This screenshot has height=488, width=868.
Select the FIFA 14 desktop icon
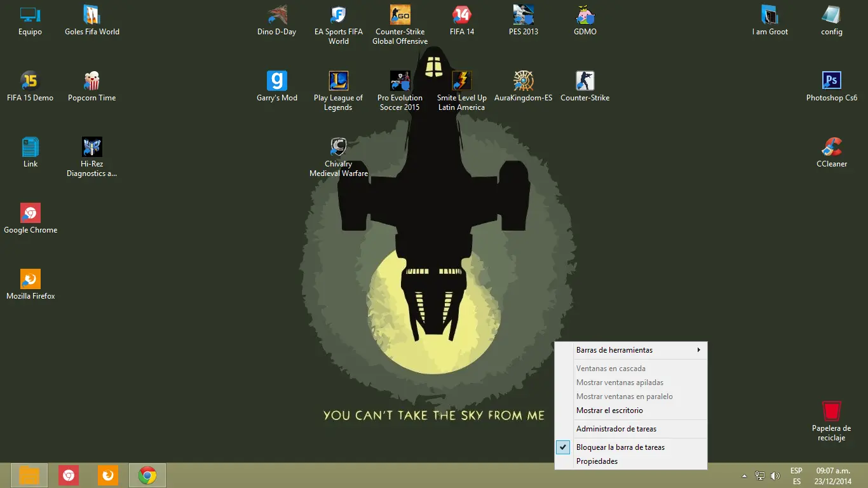pyautogui.click(x=462, y=21)
